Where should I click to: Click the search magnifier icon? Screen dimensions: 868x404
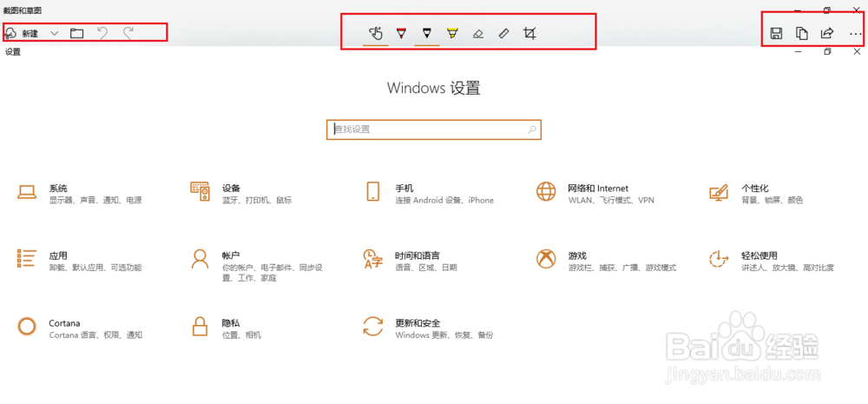pyautogui.click(x=532, y=129)
